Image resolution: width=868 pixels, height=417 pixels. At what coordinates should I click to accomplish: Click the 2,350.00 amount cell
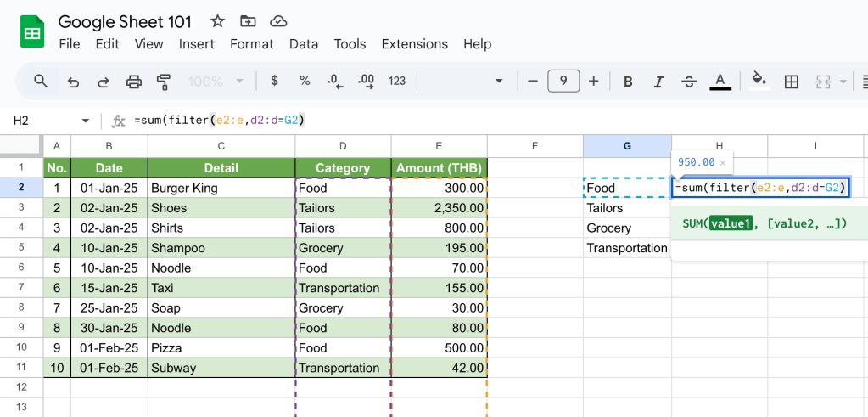pyautogui.click(x=439, y=208)
